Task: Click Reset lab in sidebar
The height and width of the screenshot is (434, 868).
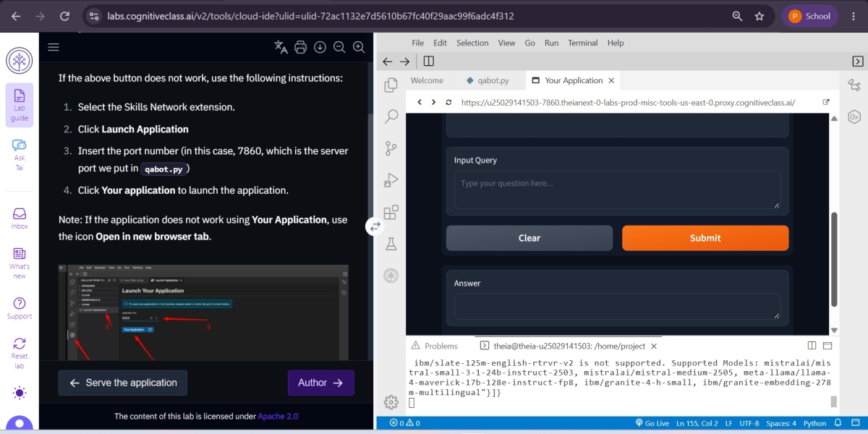Action: click(x=20, y=352)
